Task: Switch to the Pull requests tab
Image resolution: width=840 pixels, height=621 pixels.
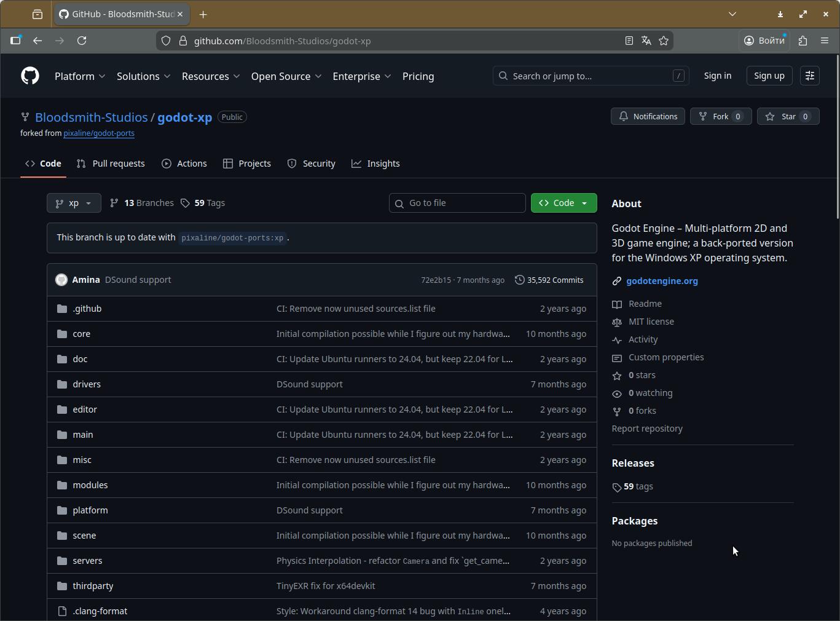Action: coord(111,164)
